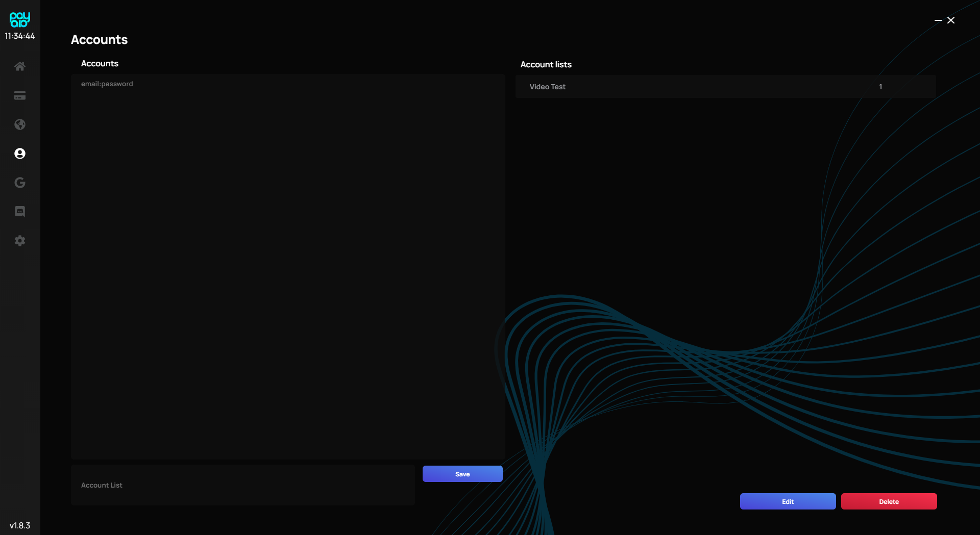
Task: Click into the Account List name field
Action: (x=242, y=485)
